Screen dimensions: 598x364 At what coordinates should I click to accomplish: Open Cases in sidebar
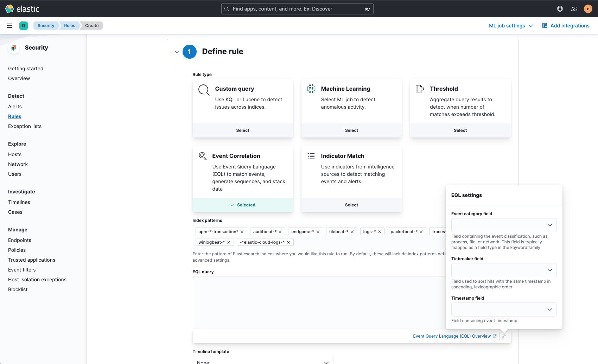(15, 212)
